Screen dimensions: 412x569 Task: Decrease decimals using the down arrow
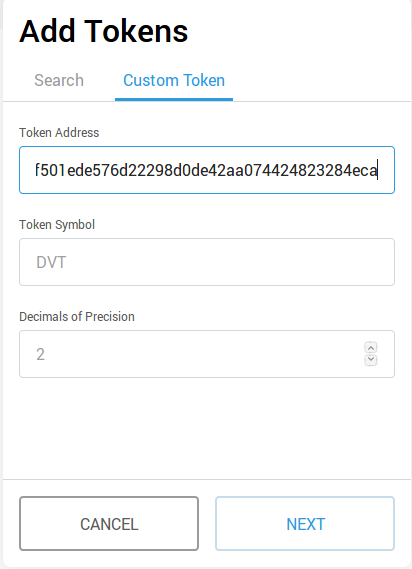pyautogui.click(x=371, y=360)
